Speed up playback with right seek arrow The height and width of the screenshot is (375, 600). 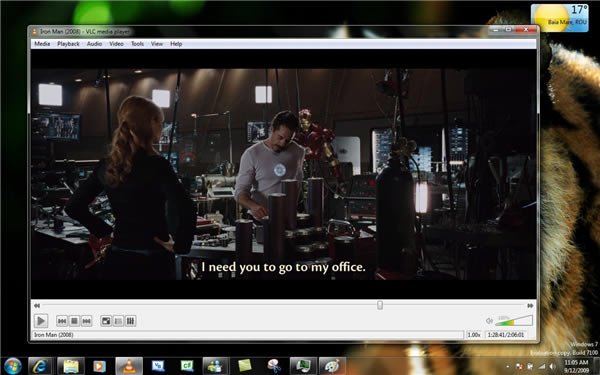[x=530, y=305]
